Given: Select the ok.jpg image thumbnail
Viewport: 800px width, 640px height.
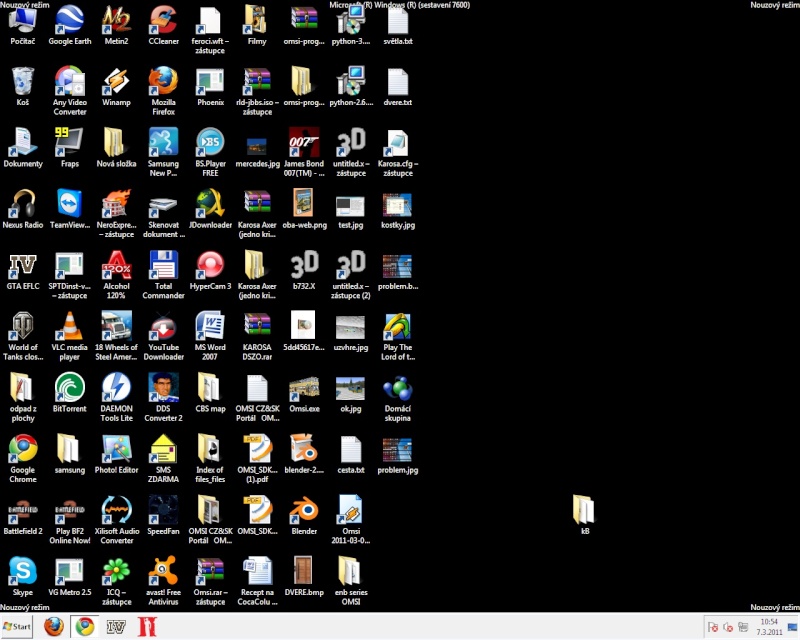Looking at the screenshot, I should [351, 393].
